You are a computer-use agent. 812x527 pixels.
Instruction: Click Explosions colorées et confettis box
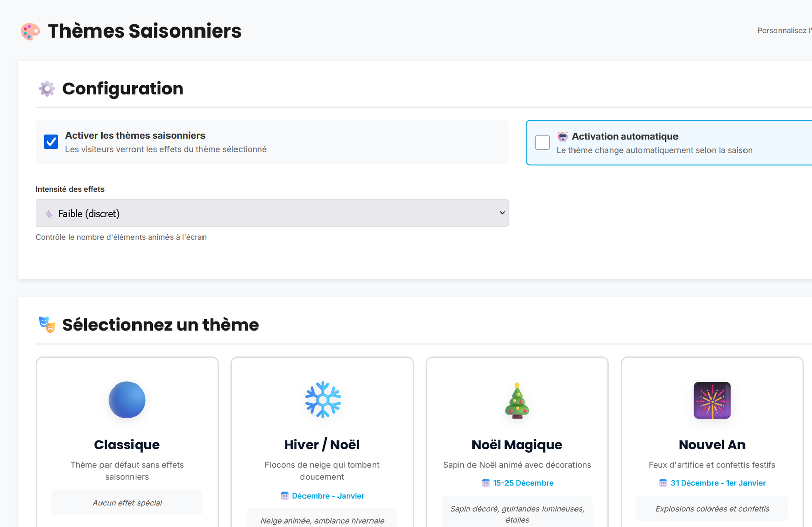pos(712,509)
